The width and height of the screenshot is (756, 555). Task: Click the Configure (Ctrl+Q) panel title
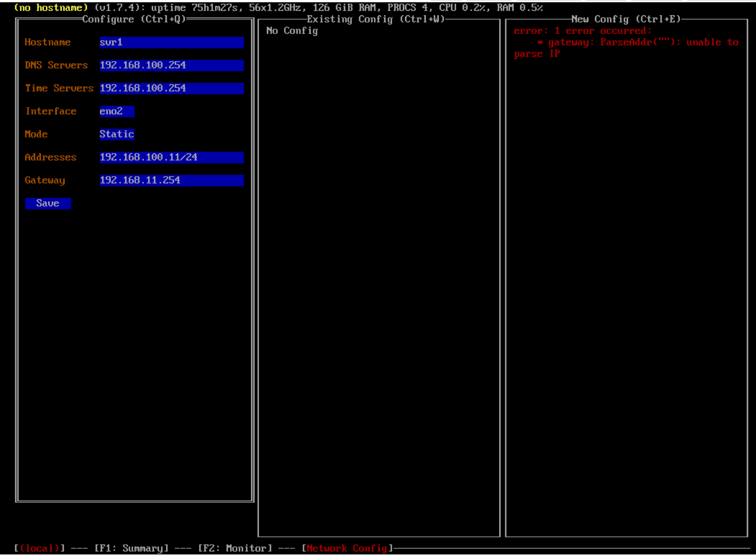(x=134, y=19)
